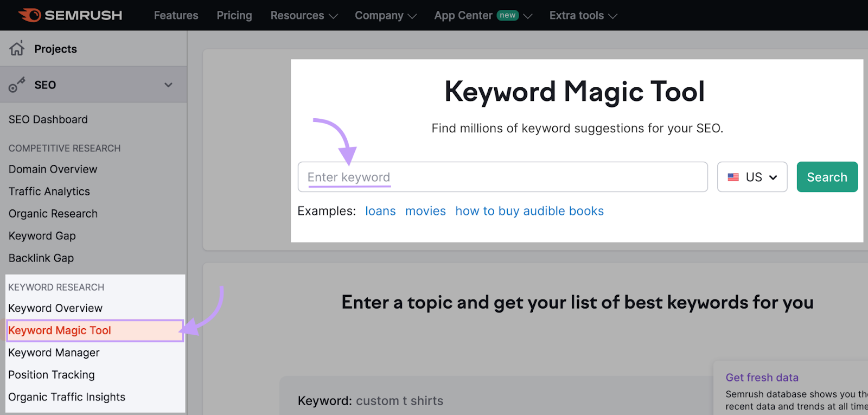Try 'how to buy audible books' example
The image size is (868, 415).
click(x=529, y=211)
